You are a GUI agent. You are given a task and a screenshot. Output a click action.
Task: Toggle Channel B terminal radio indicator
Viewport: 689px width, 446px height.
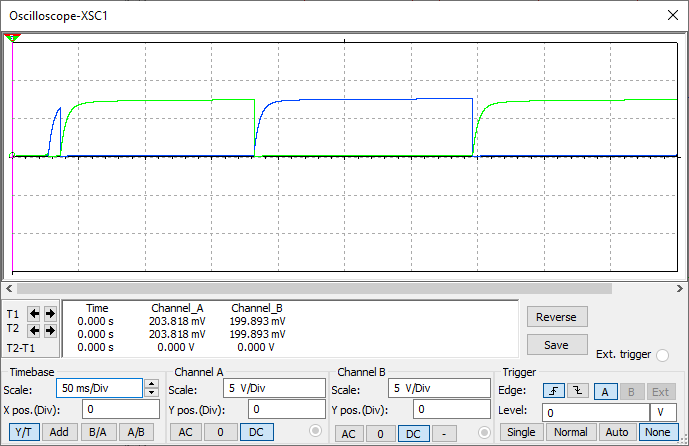(484, 433)
